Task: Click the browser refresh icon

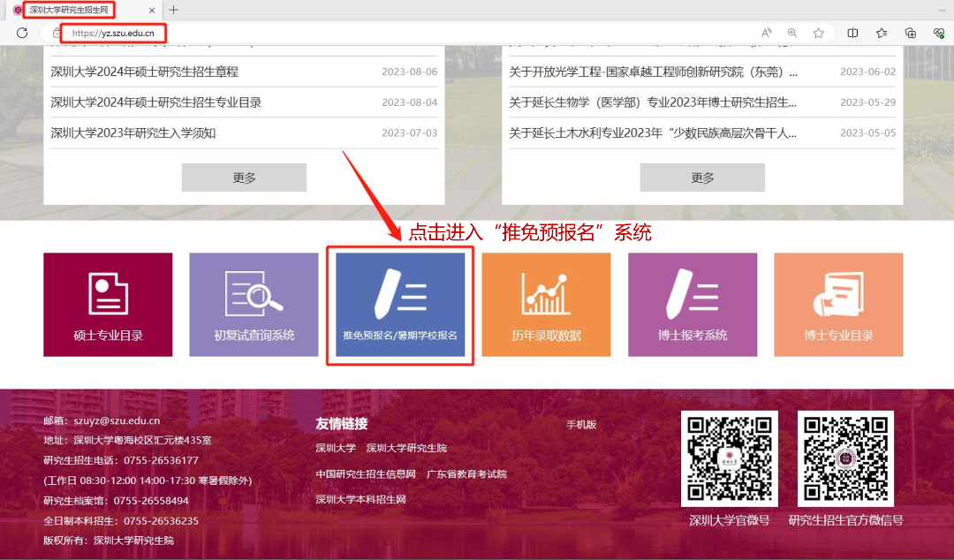Action: 22,33
